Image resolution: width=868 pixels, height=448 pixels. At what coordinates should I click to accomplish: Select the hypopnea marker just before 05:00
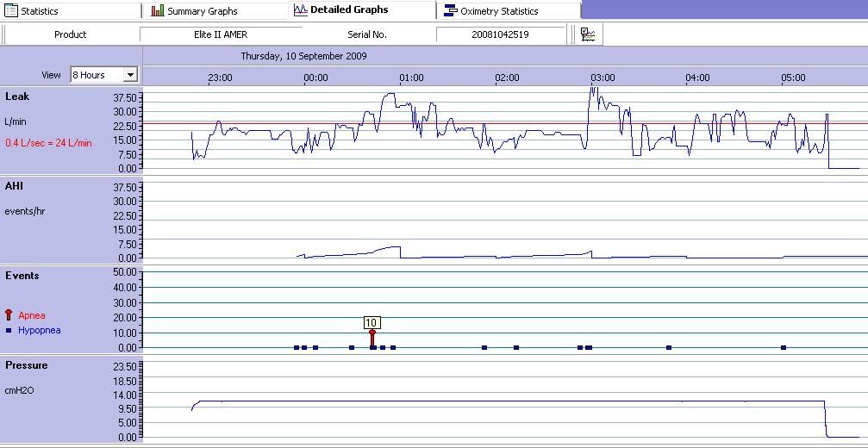[x=784, y=347]
